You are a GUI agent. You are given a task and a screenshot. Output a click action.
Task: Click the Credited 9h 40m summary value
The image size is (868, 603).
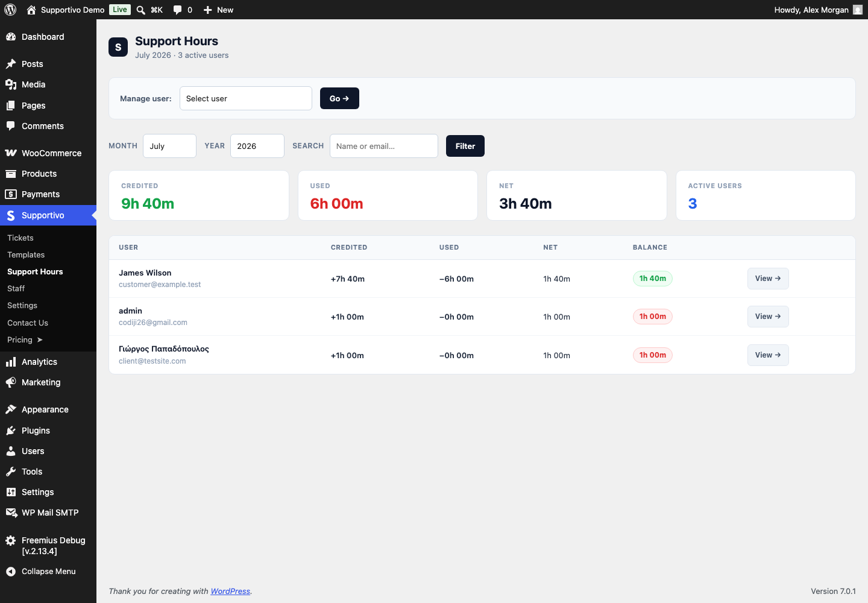(x=148, y=204)
